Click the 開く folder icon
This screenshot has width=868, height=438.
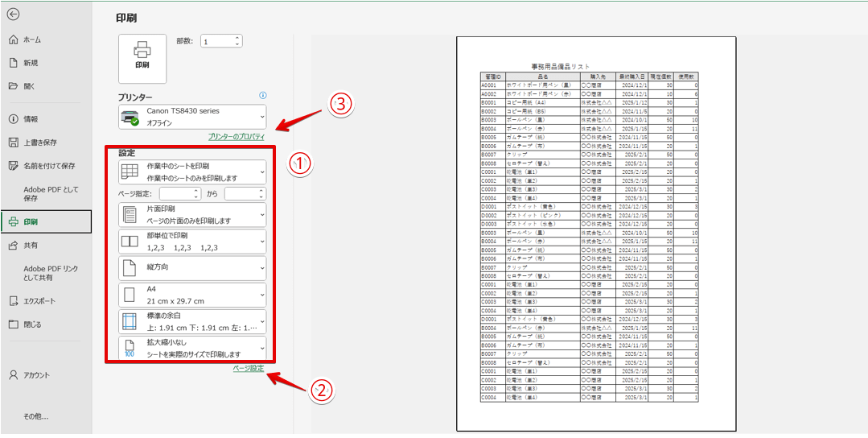[x=13, y=86]
